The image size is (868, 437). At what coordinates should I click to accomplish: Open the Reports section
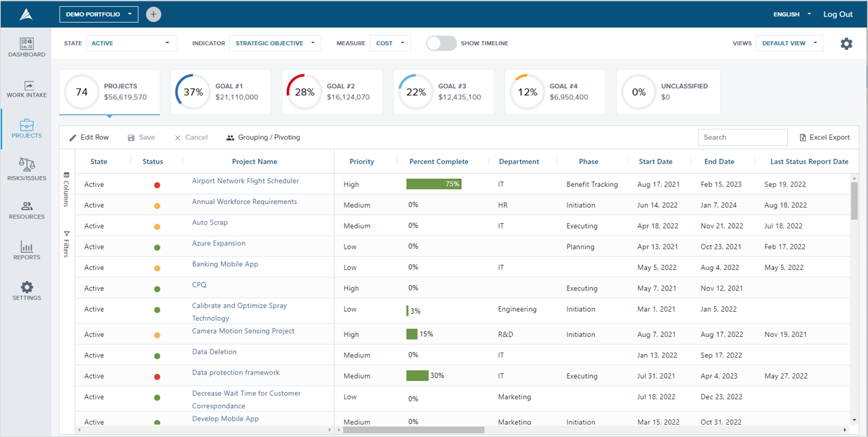[26, 249]
